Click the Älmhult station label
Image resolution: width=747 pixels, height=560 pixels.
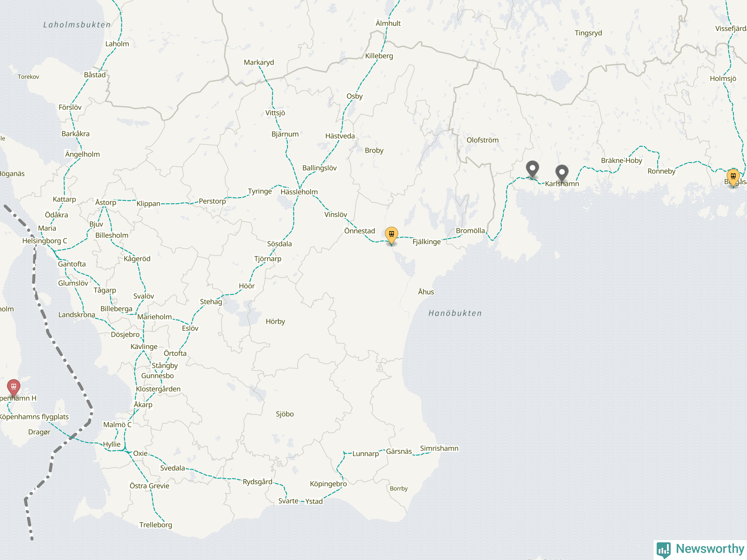pos(388,23)
